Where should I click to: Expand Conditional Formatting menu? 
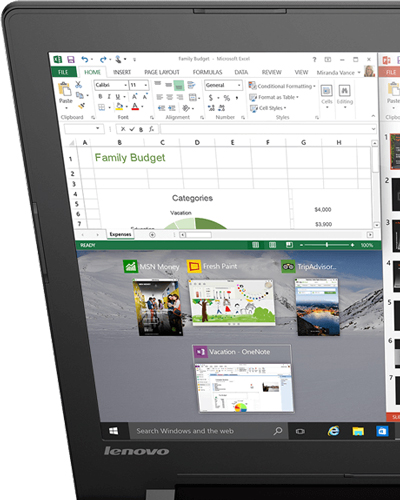(282, 86)
